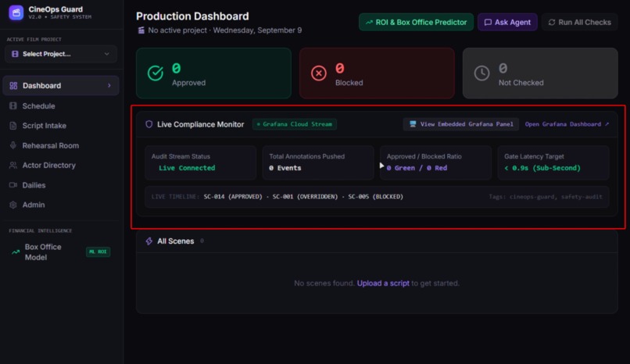
Task: Click the clapperboard icon beside No active project
Action: point(141,30)
